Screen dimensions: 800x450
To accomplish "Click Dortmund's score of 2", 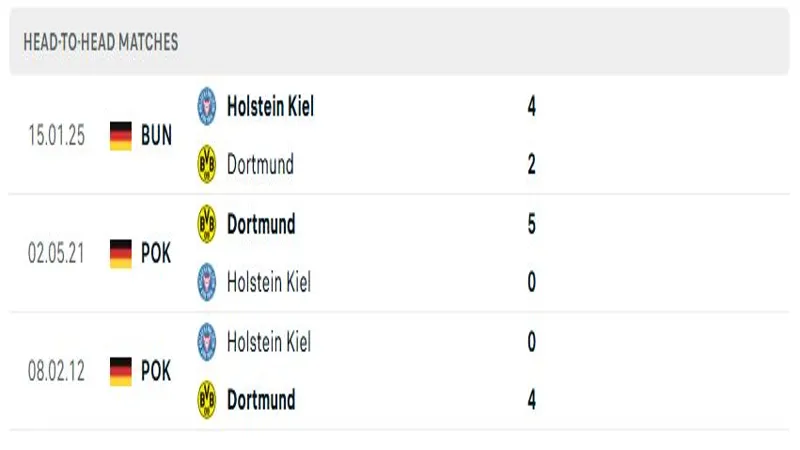I will click(x=531, y=164).
